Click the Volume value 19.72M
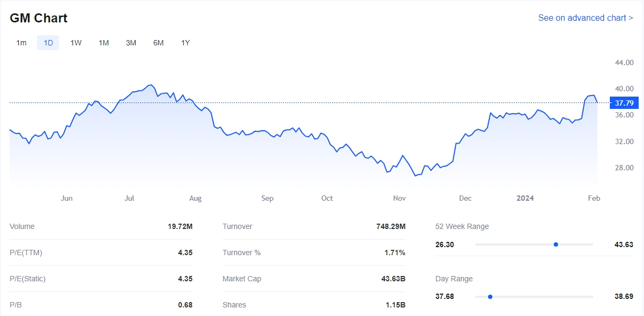The width and height of the screenshot is (644, 316). [x=180, y=226]
